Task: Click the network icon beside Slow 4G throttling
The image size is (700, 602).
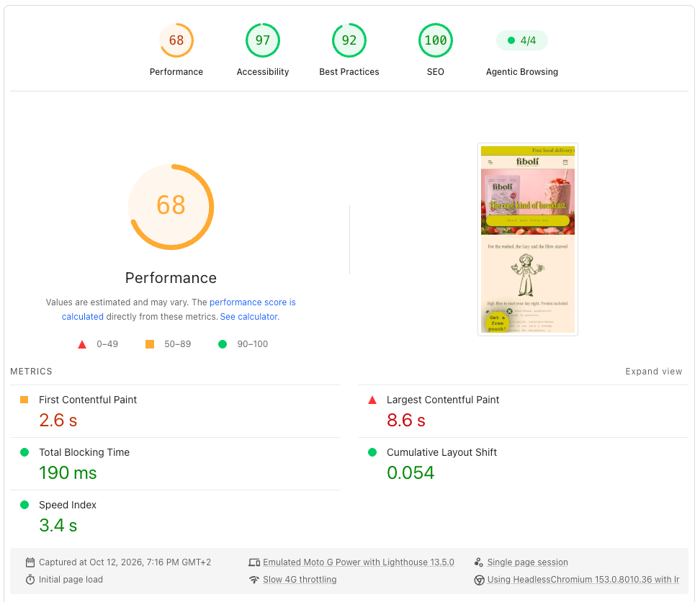Action: click(x=254, y=580)
